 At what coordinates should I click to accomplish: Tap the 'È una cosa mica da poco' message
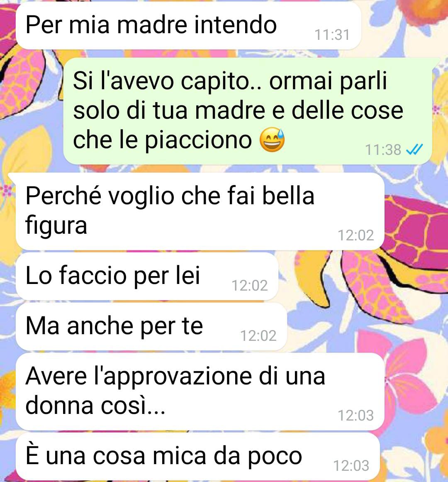click(197, 457)
